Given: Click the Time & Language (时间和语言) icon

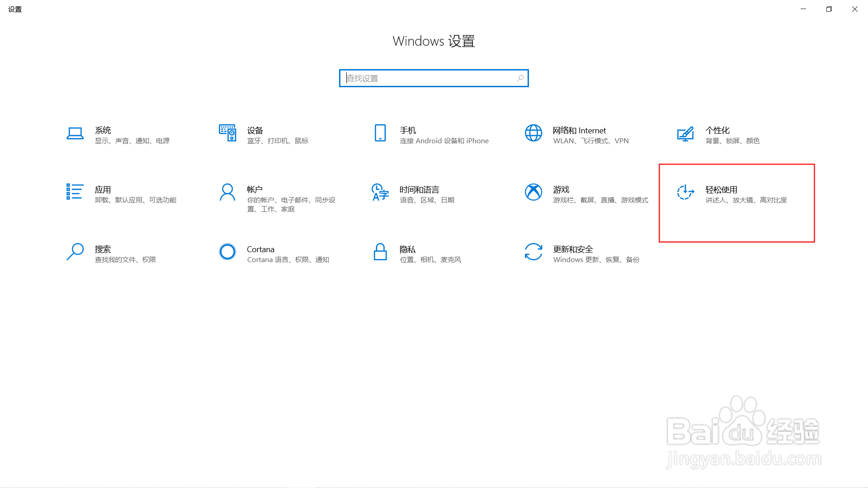Looking at the screenshot, I should (380, 192).
